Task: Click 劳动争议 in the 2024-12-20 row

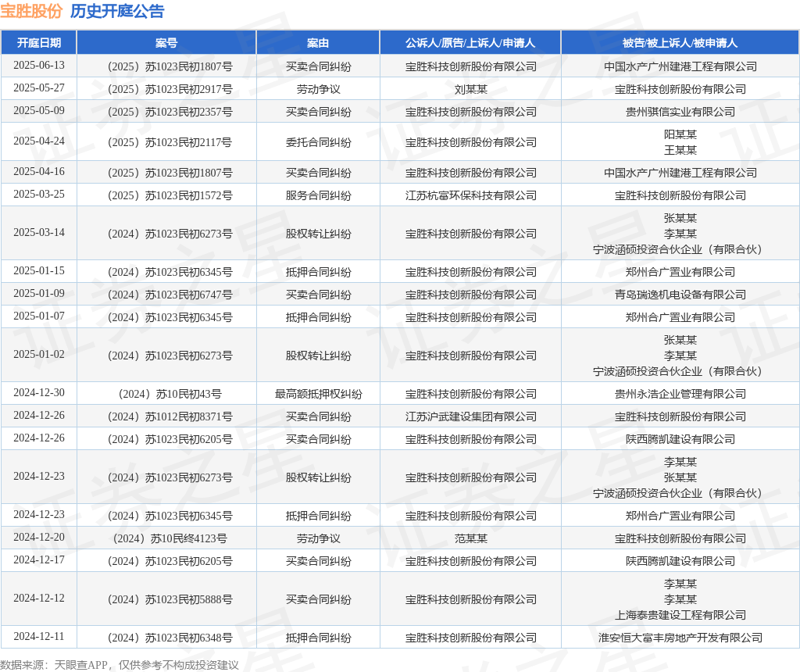Action: point(319,538)
